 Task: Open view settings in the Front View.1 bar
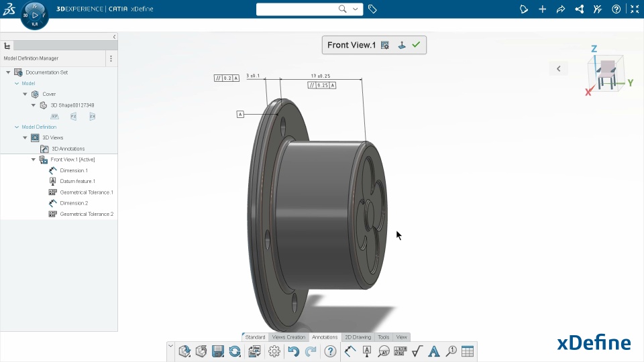(385, 45)
